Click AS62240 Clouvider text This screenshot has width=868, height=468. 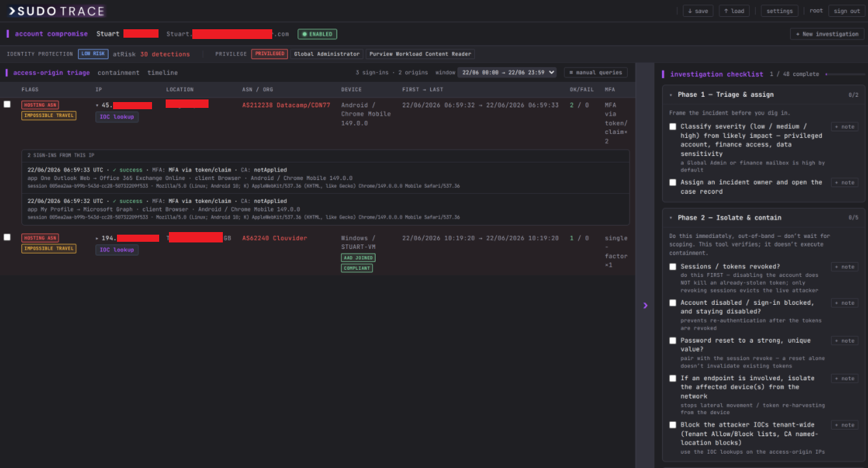click(x=275, y=239)
